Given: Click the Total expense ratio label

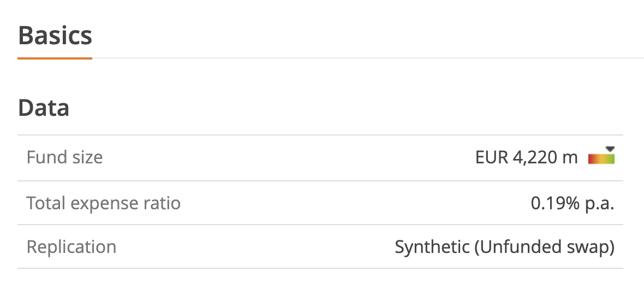Looking at the screenshot, I should (104, 203).
